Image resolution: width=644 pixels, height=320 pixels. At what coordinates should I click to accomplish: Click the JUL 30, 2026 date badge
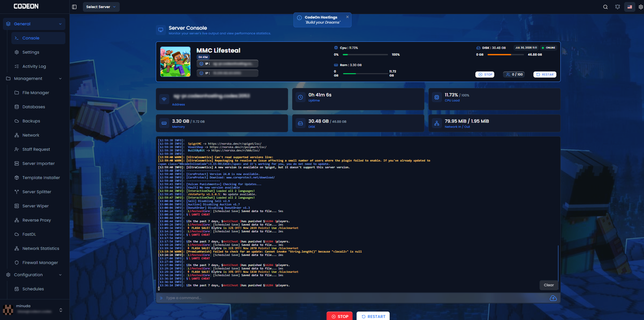tap(526, 48)
